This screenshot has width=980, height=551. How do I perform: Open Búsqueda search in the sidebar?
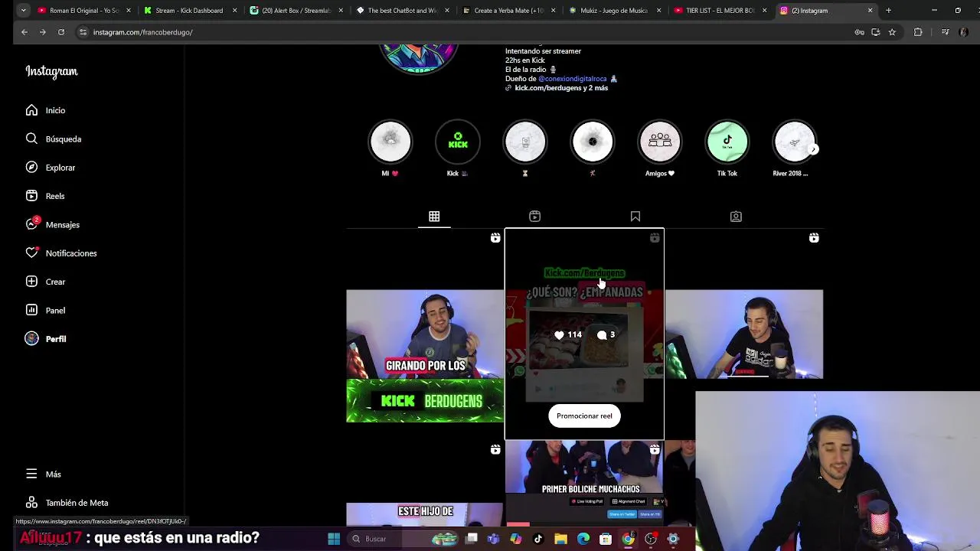(53, 139)
